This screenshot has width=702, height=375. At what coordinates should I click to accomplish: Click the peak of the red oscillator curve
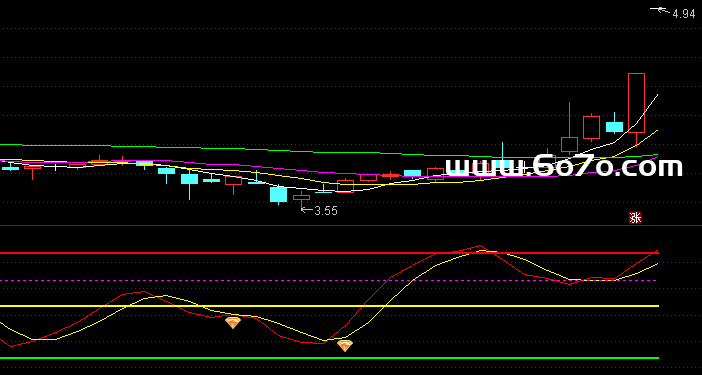[480, 246]
